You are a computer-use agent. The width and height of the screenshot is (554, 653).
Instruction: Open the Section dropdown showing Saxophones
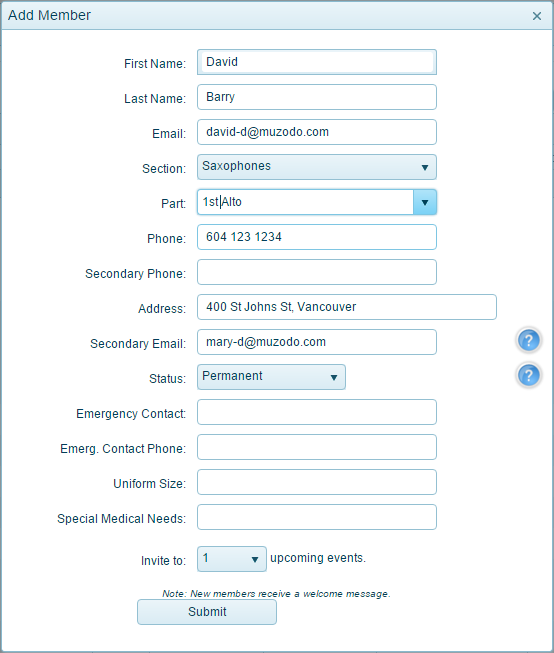[317, 167]
